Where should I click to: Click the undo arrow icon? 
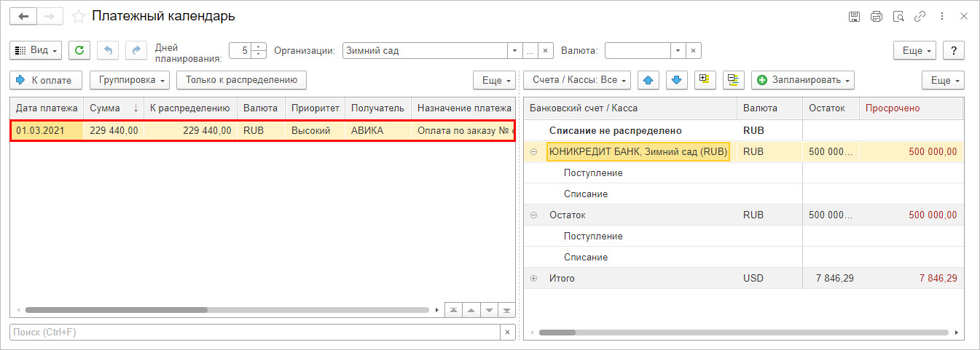coord(108,50)
